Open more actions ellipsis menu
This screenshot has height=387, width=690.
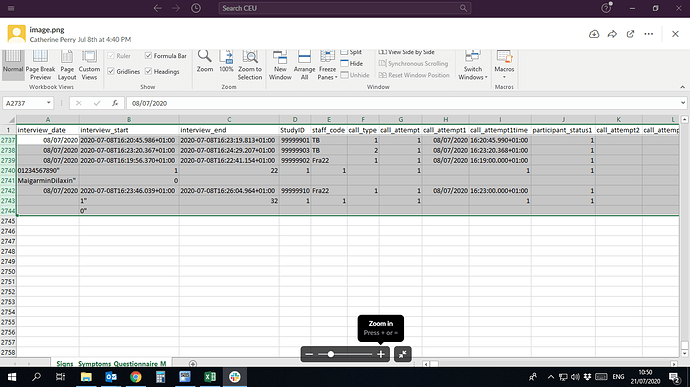tap(649, 34)
